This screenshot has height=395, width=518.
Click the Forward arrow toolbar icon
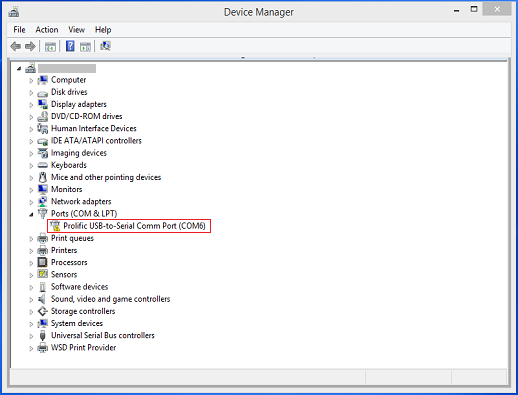point(30,46)
